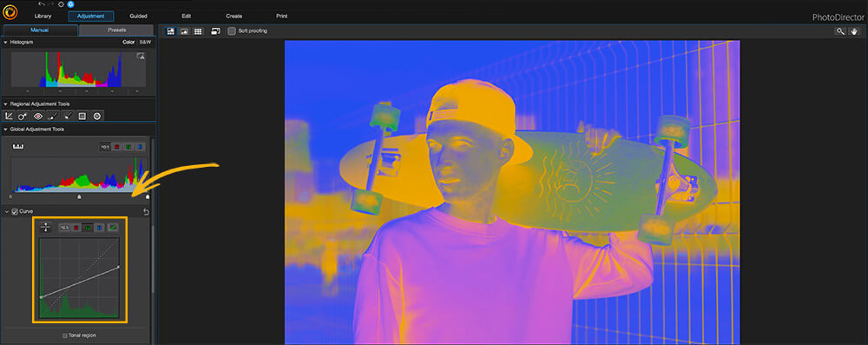Switch to grid thumbnail view
The height and width of the screenshot is (345, 868).
coord(198,31)
